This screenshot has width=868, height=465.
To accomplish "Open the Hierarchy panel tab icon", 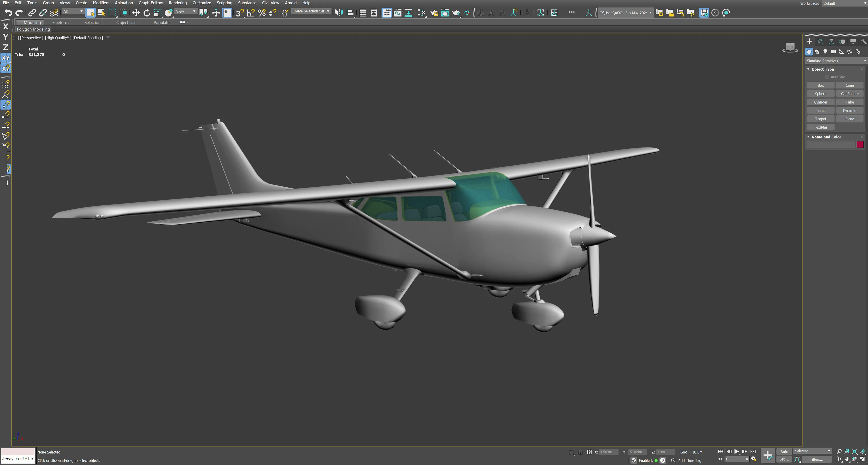I will [x=831, y=41].
